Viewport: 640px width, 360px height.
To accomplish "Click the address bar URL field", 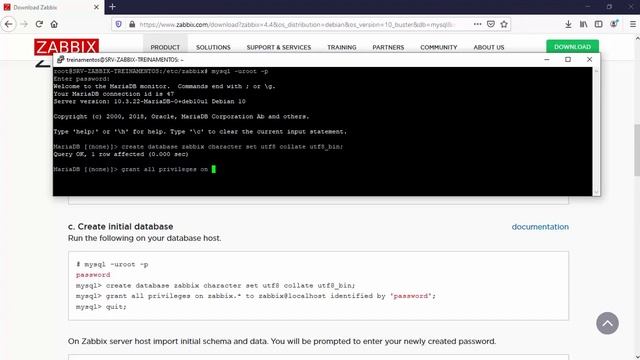I will (296, 24).
